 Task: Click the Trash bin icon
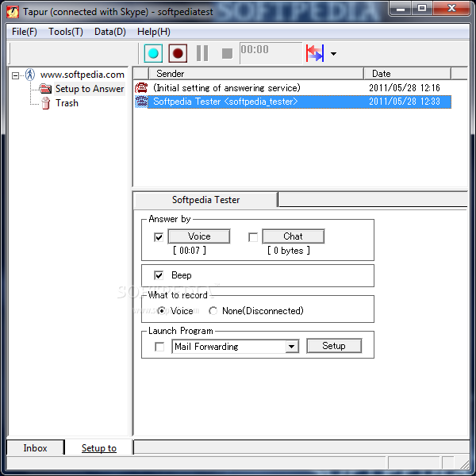coord(46,103)
